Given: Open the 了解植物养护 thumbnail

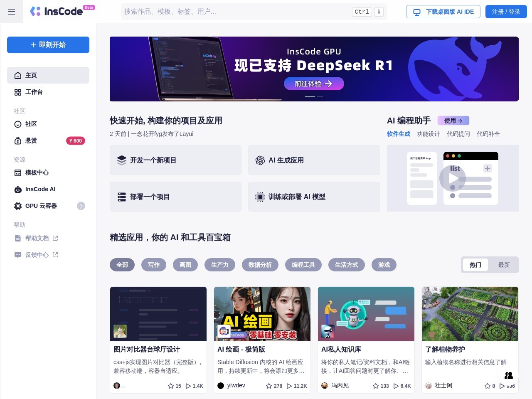Looking at the screenshot, I should point(470,314).
